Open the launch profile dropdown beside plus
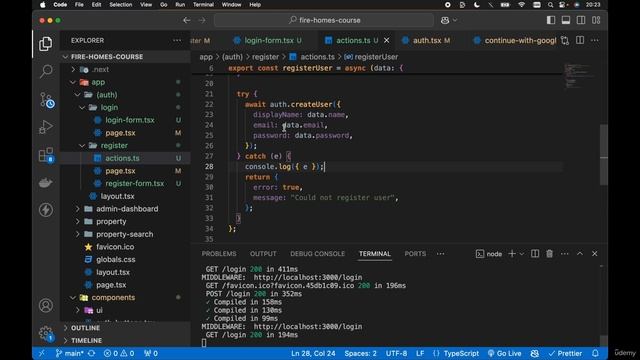Screen dimensions: 640x360 click(522, 254)
